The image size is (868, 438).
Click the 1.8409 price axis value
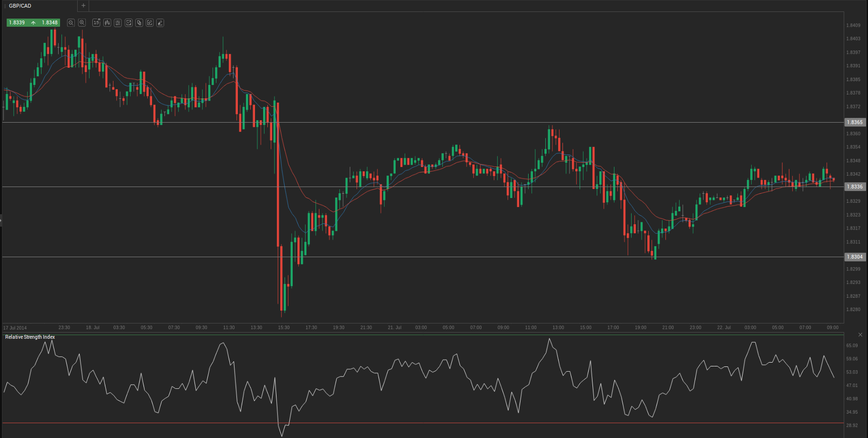tap(853, 25)
